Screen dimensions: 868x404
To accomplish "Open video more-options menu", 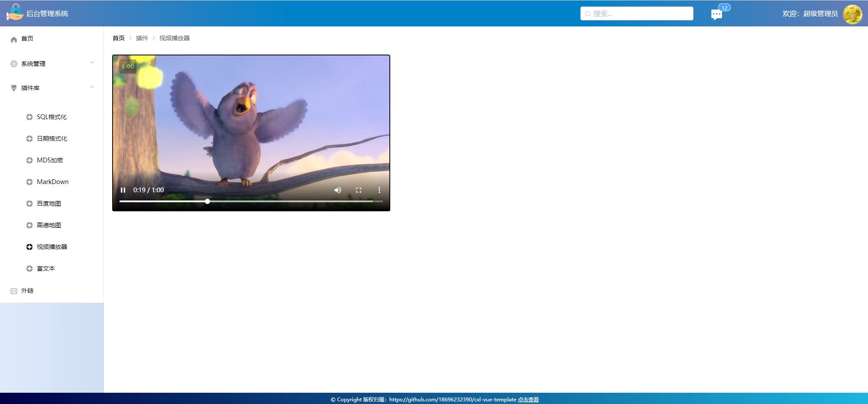I will 379,190.
